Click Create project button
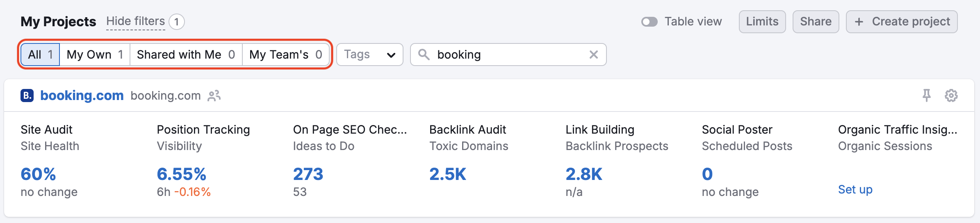Viewport: 980px width, 223px height. (902, 22)
